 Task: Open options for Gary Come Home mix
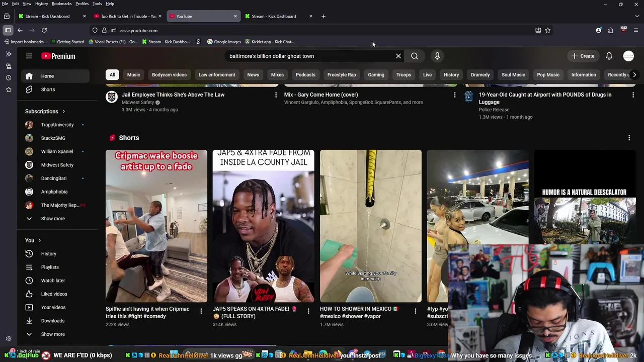[x=455, y=95]
